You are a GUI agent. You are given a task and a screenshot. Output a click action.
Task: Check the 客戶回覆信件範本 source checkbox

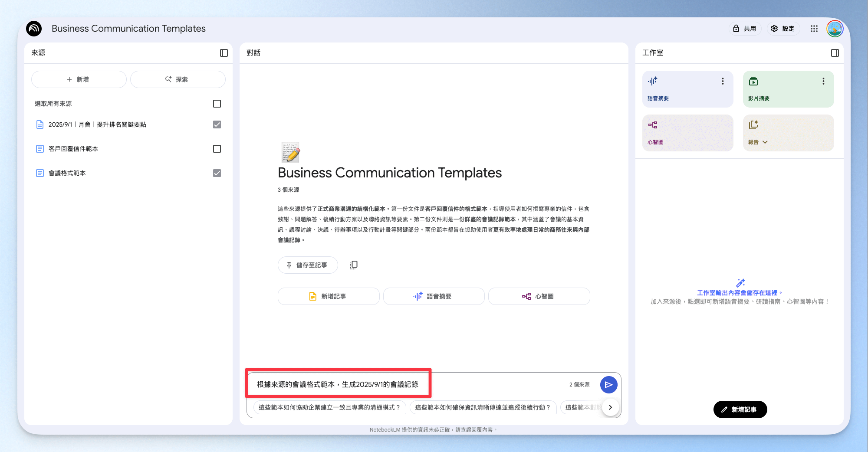point(217,149)
